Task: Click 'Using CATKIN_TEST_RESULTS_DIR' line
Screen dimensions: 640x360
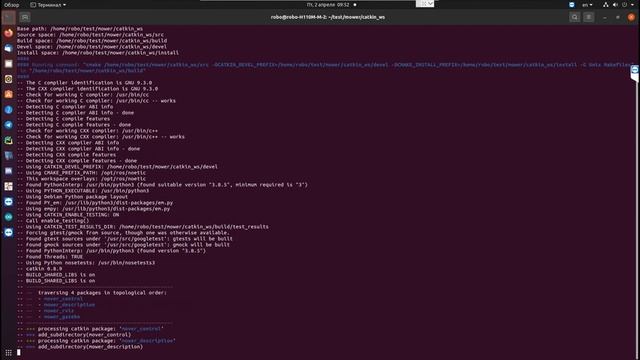Action: coord(143,227)
